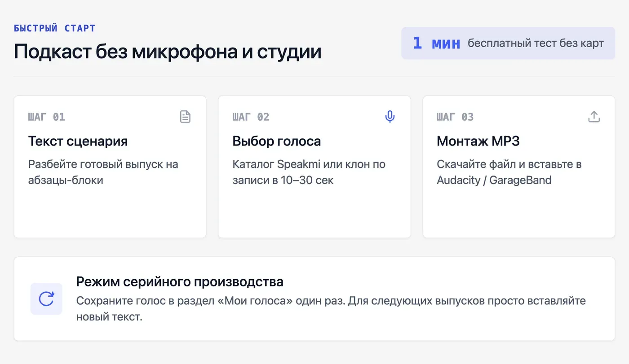This screenshot has height=364, width=629.
Task: Click the paragraph about saving to «Мои голоса»
Action: tap(331, 309)
